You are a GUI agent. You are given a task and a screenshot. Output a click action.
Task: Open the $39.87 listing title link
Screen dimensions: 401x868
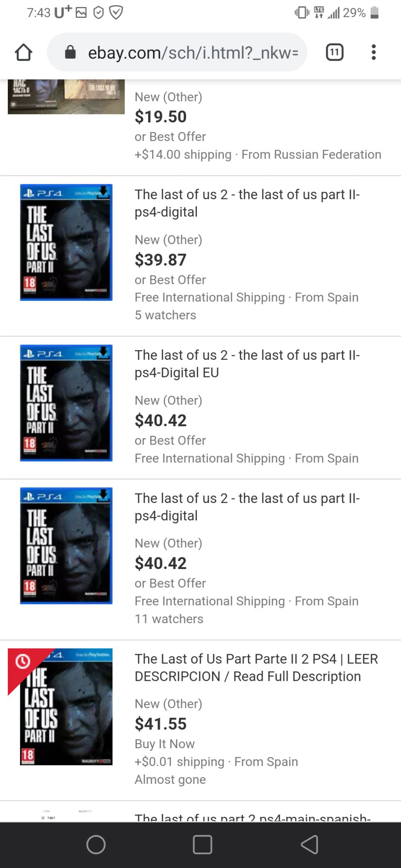coord(247,203)
